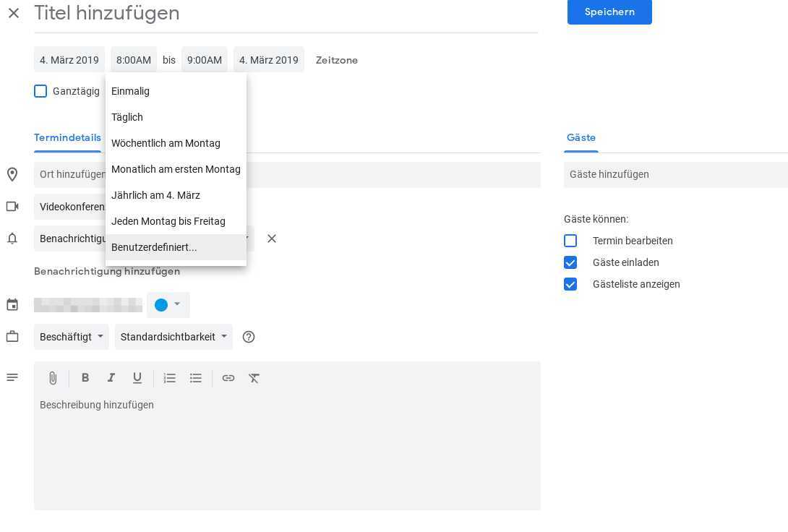Open the Standardsichtbarkeit dropdown
This screenshot has height=532, width=788.
(174, 337)
